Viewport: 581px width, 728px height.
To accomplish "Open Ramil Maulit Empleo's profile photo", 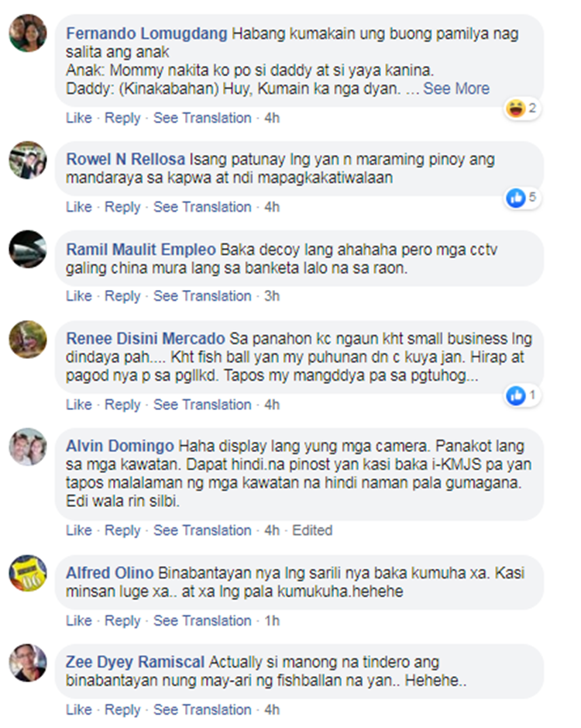I will tap(28, 249).
